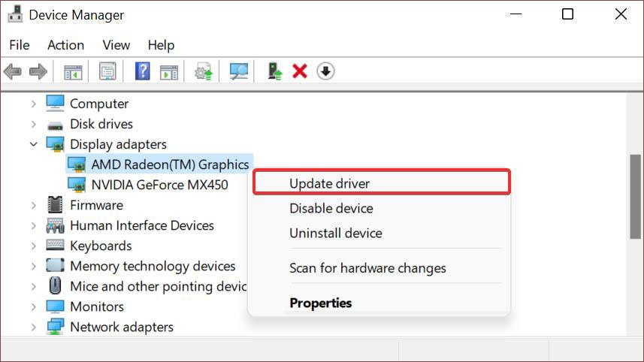Collapse the Display adapters category
644x362 pixels.
click(x=34, y=144)
